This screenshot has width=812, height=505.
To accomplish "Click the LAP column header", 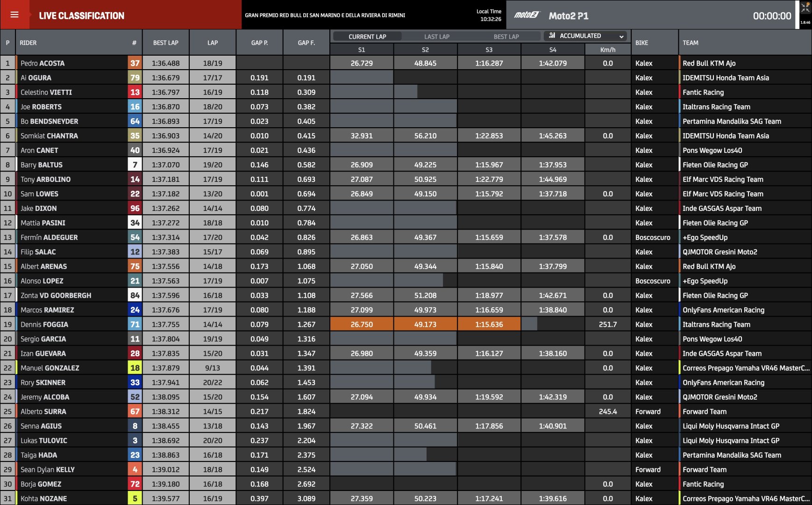I will [213, 43].
